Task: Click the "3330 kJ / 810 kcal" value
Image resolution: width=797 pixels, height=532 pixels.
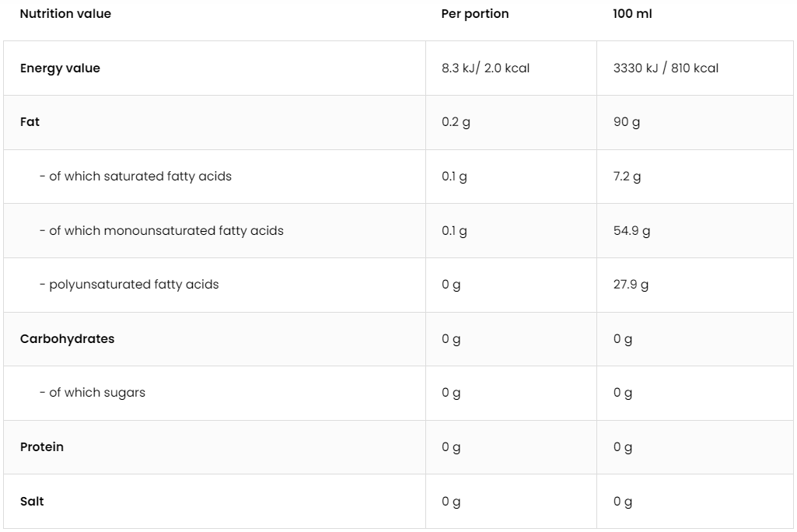Action: (x=666, y=68)
